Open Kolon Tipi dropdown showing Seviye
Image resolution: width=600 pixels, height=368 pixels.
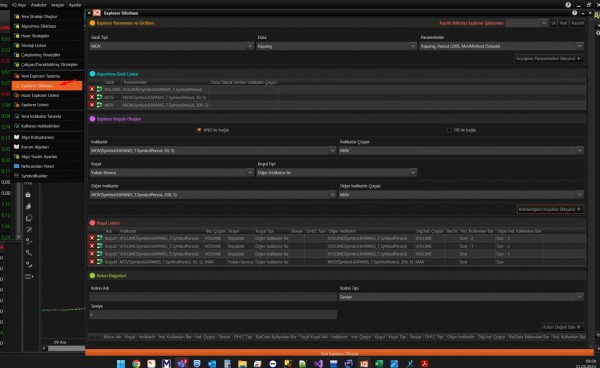coord(461,297)
